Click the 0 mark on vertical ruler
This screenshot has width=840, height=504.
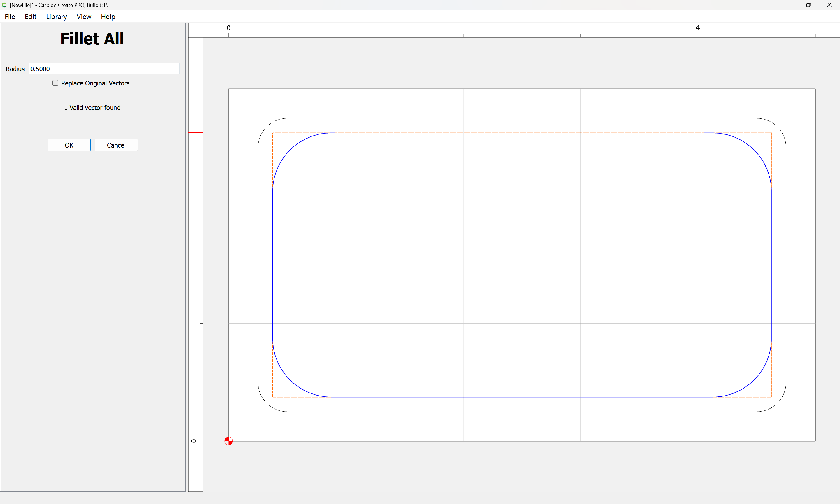[x=194, y=441]
